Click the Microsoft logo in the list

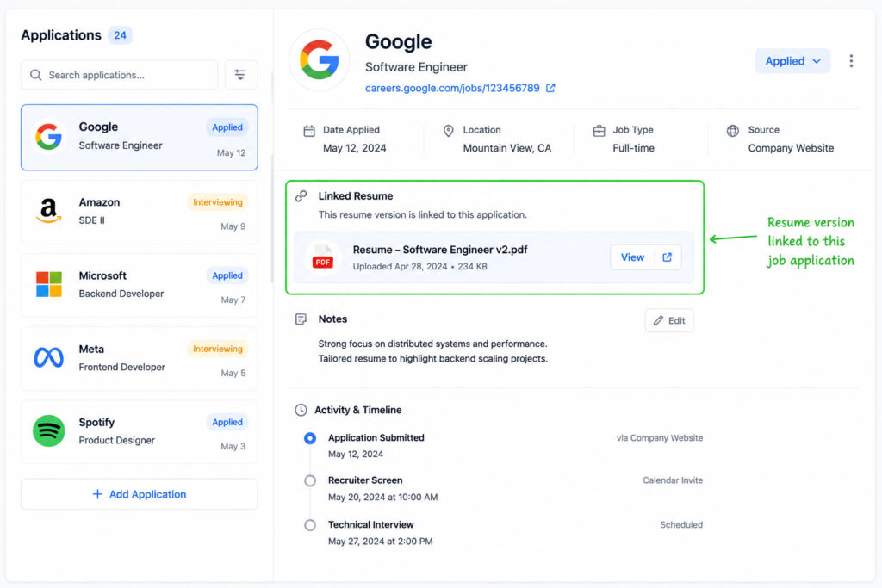click(49, 284)
